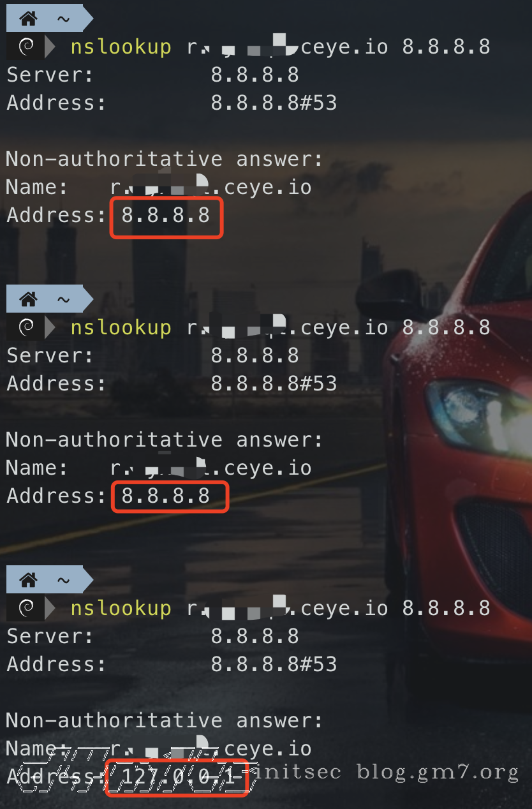Click the ceye.io domain in the third command

pos(344,609)
